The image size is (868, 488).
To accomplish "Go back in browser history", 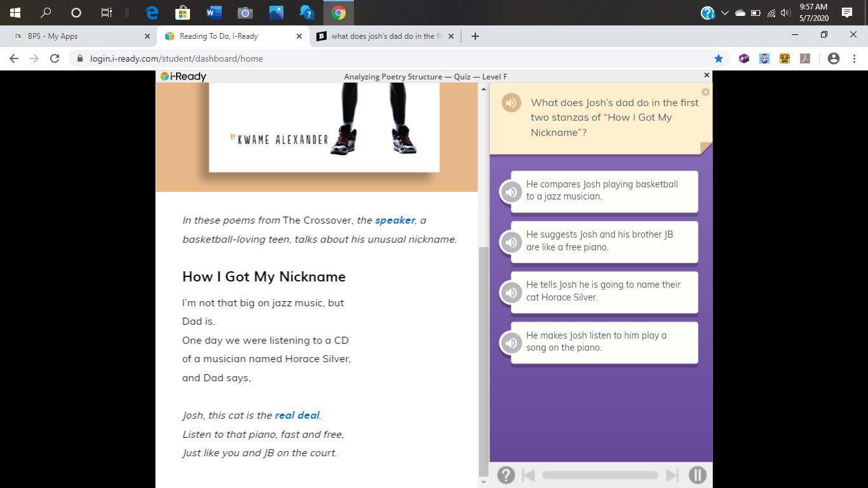I will tap(14, 58).
